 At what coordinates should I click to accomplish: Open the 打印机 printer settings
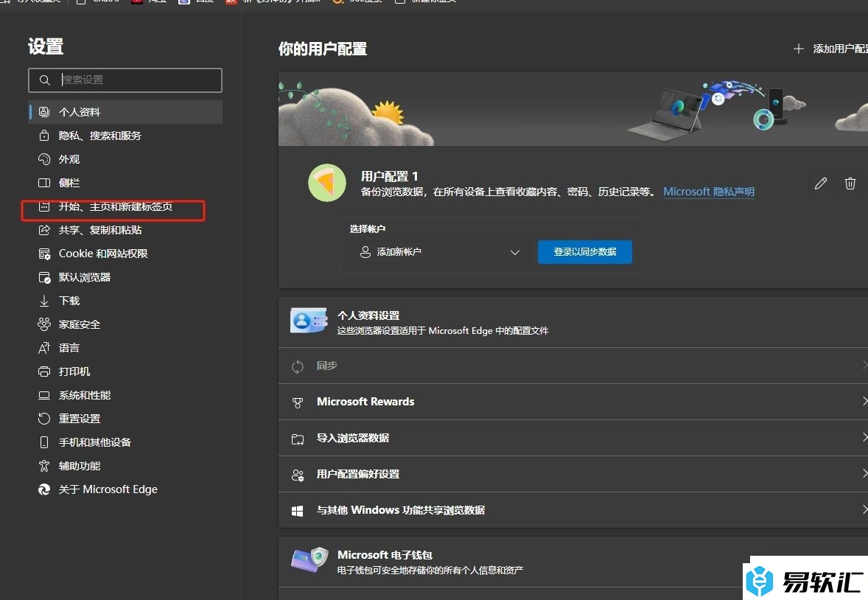126,371
